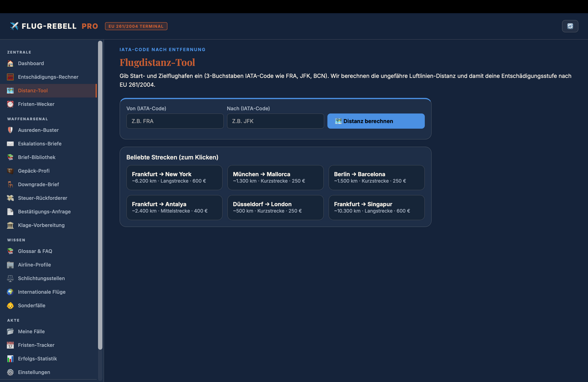Click the Downgrade-Brief seat icon
588x382 pixels.
pyautogui.click(x=10, y=185)
